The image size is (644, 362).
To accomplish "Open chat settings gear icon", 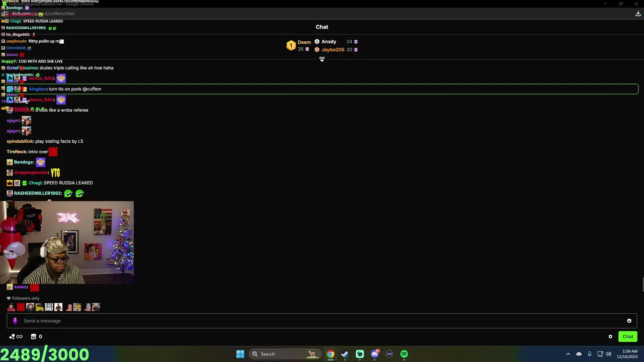I will (x=610, y=337).
